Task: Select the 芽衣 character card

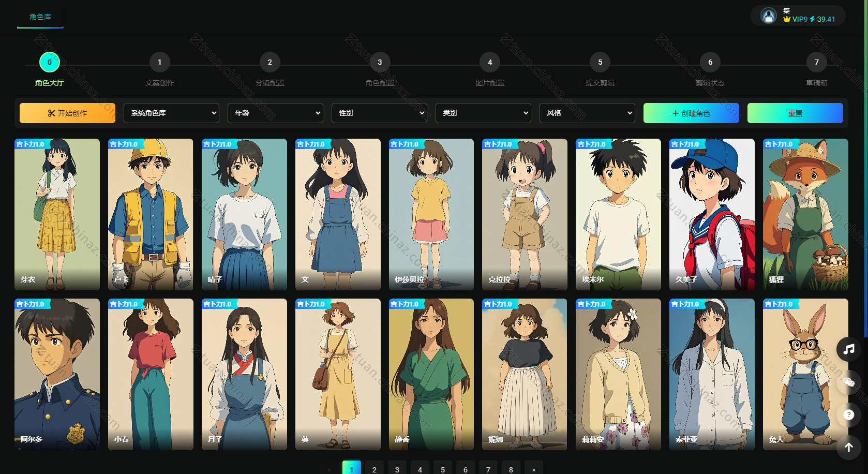Action: pyautogui.click(x=57, y=214)
